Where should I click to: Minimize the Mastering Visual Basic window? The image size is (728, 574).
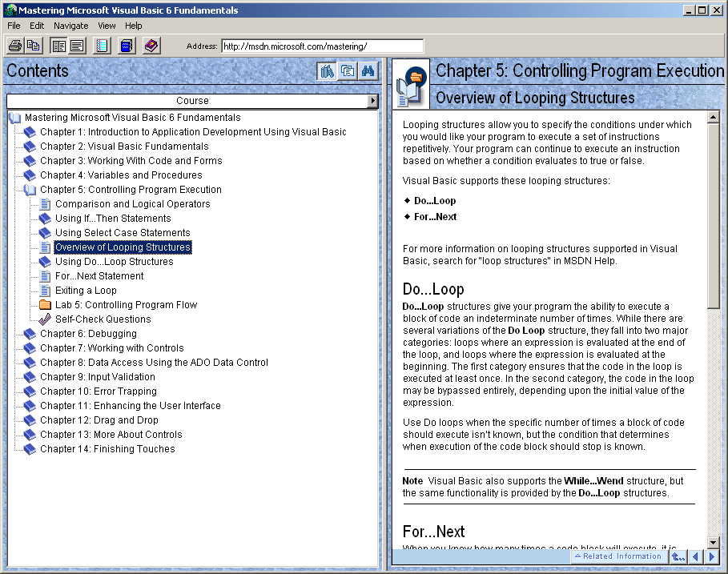(x=689, y=10)
